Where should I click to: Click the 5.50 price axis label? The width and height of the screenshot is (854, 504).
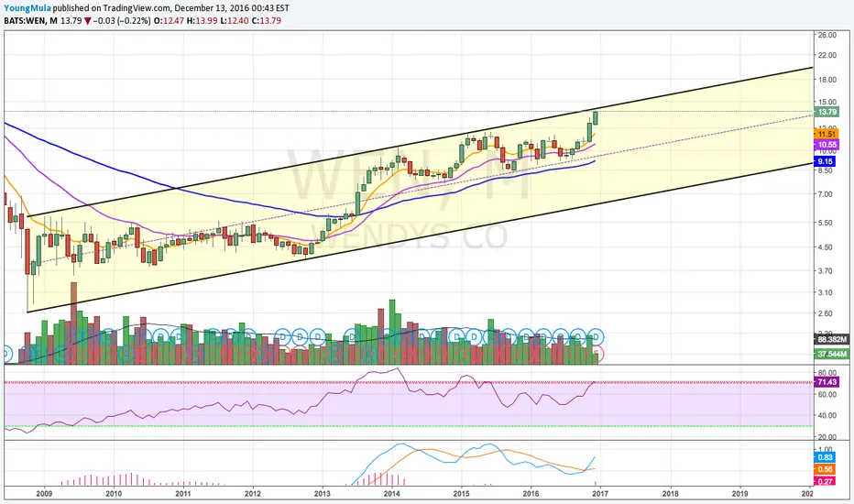tap(825, 223)
